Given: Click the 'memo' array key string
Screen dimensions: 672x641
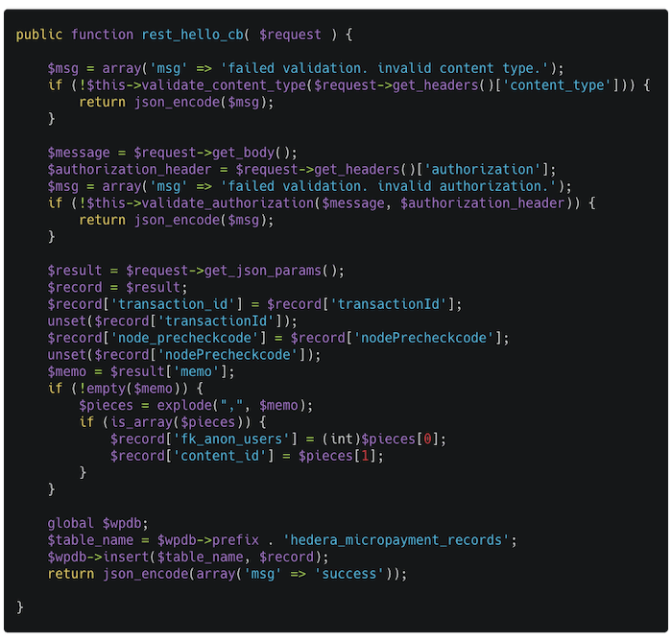Looking at the screenshot, I should coord(196,371).
